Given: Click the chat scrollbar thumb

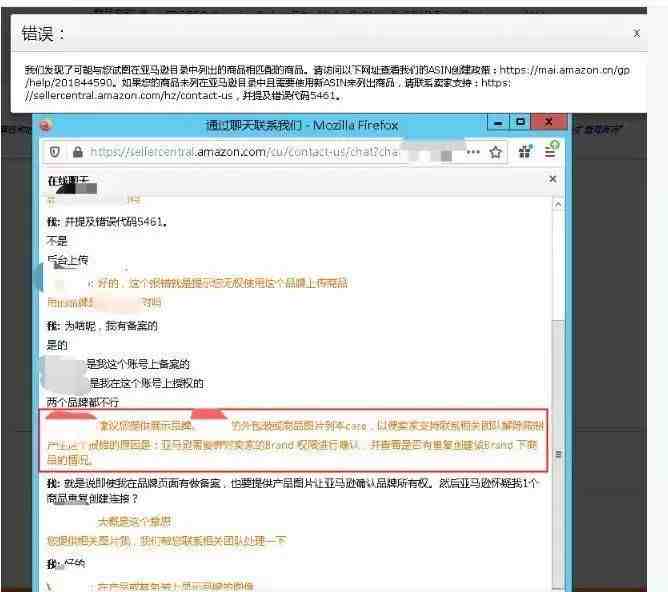Looking at the screenshot, I should [x=558, y=454].
